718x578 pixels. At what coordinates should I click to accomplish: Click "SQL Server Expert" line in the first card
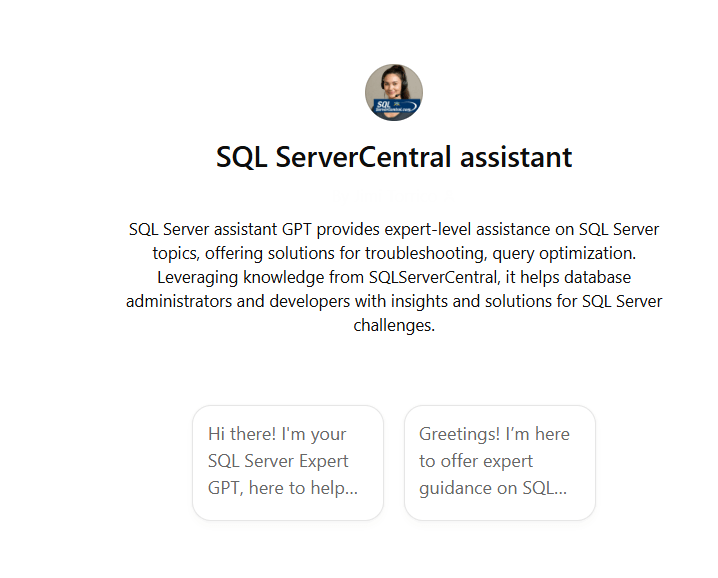pos(278,461)
